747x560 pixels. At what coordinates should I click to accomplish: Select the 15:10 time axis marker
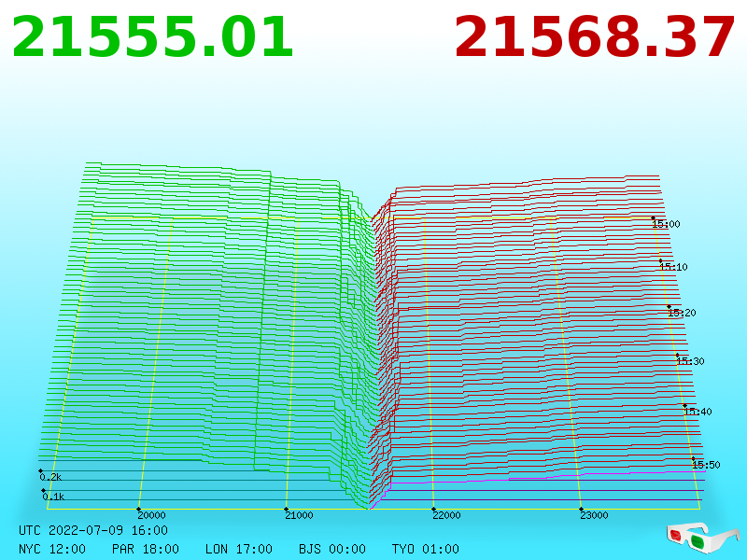pyautogui.click(x=673, y=267)
